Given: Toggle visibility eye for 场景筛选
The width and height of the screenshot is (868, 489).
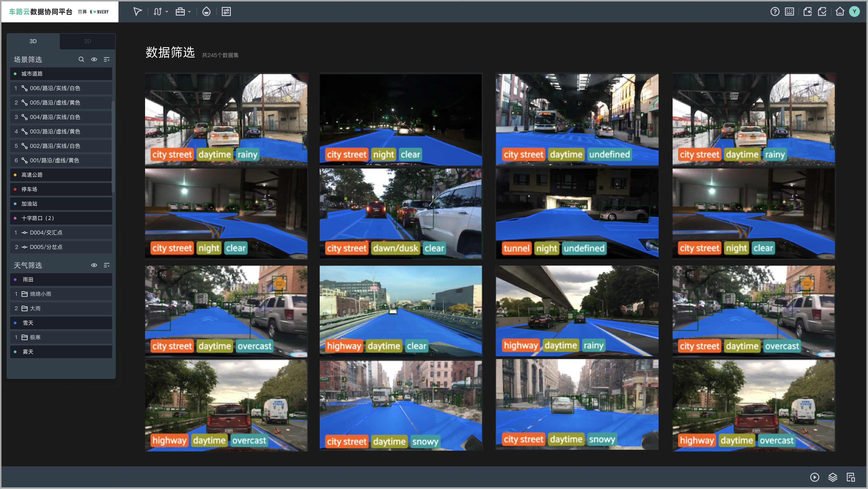Looking at the screenshot, I should 94,59.
